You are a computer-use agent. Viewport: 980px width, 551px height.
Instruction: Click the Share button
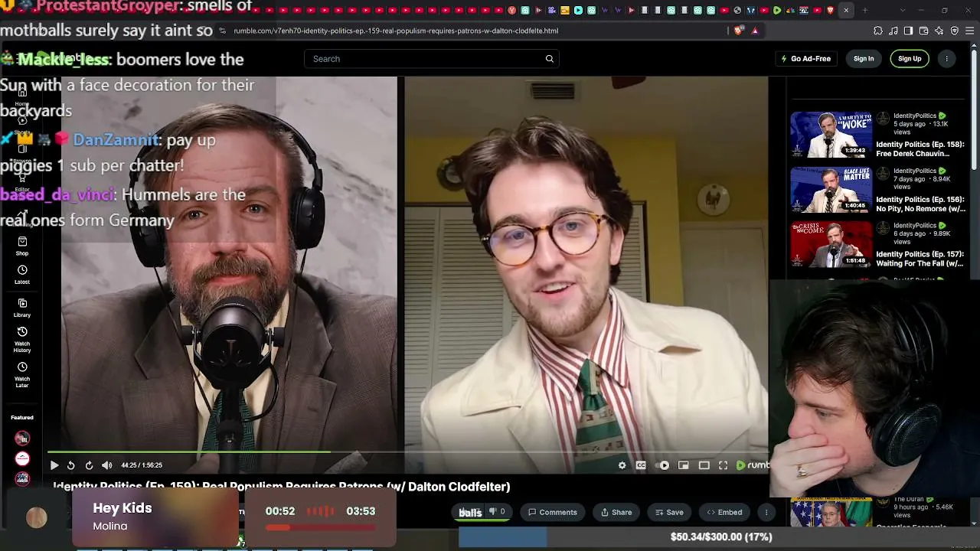(616, 513)
